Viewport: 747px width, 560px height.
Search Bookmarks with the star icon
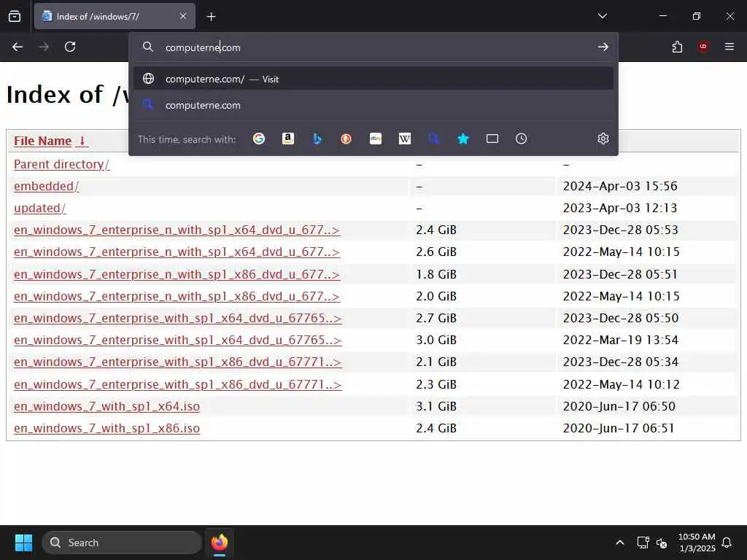pyautogui.click(x=463, y=139)
